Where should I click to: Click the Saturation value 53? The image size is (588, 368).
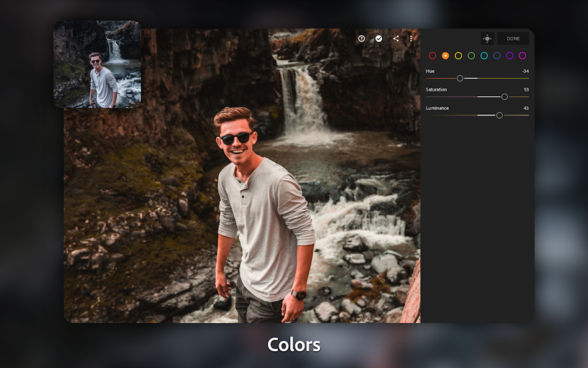[526, 90]
